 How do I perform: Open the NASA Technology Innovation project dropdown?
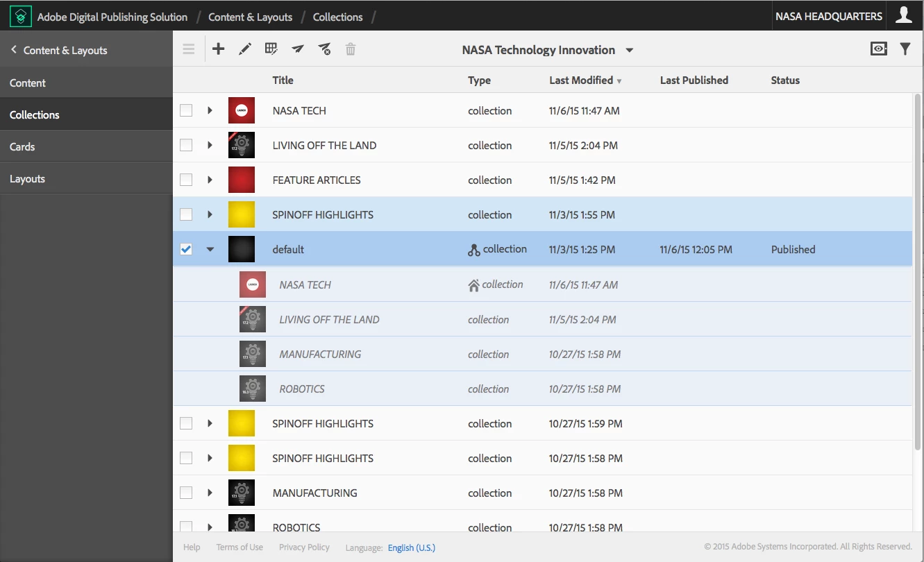tap(548, 50)
